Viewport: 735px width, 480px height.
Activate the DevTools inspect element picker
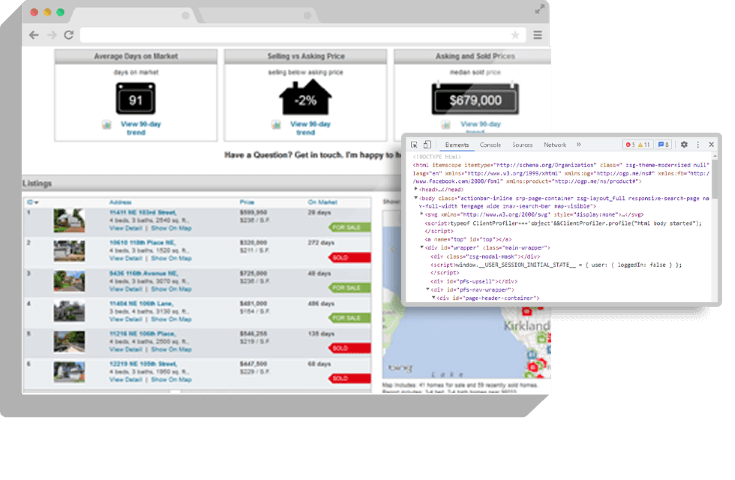click(x=414, y=145)
